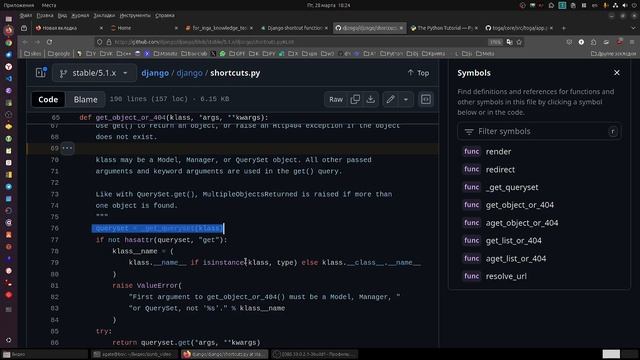
Task: Go forward one page arrow
Action: pyautogui.click(x=37, y=42)
